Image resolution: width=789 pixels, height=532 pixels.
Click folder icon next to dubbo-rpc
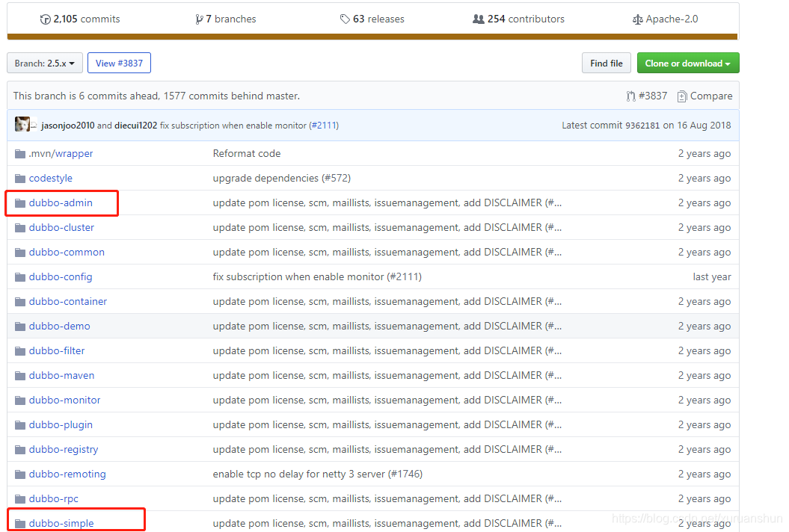pos(20,498)
